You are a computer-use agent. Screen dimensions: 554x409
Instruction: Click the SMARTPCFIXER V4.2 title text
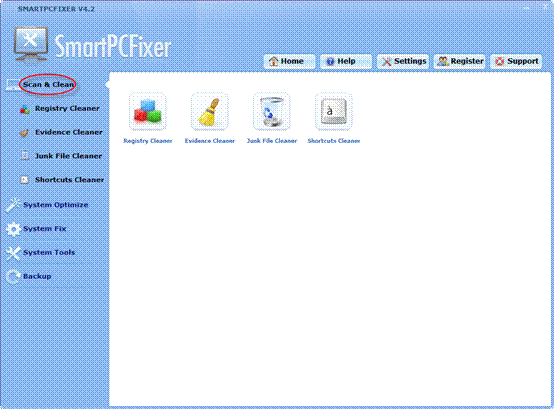(x=56, y=9)
